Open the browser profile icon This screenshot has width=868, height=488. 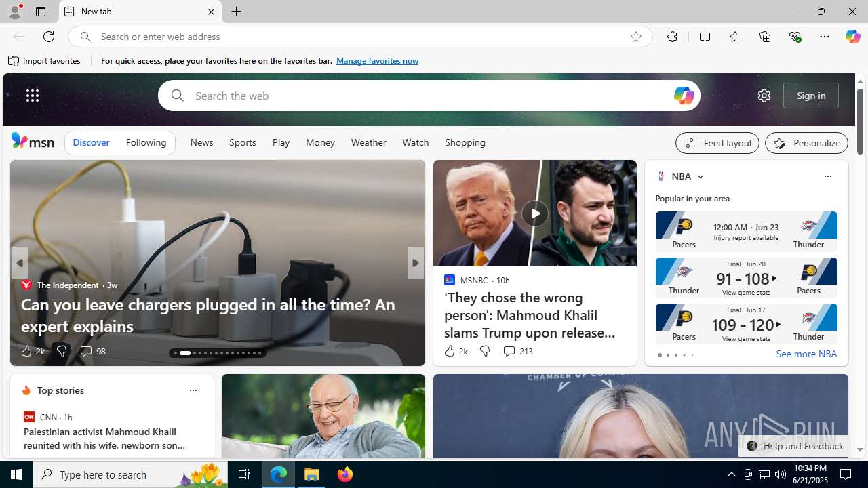pyautogui.click(x=14, y=12)
